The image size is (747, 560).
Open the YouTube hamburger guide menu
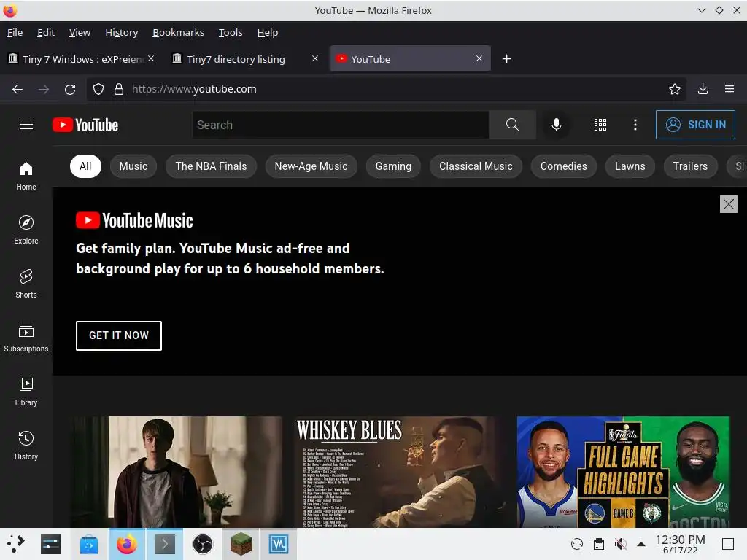pyautogui.click(x=26, y=125)
